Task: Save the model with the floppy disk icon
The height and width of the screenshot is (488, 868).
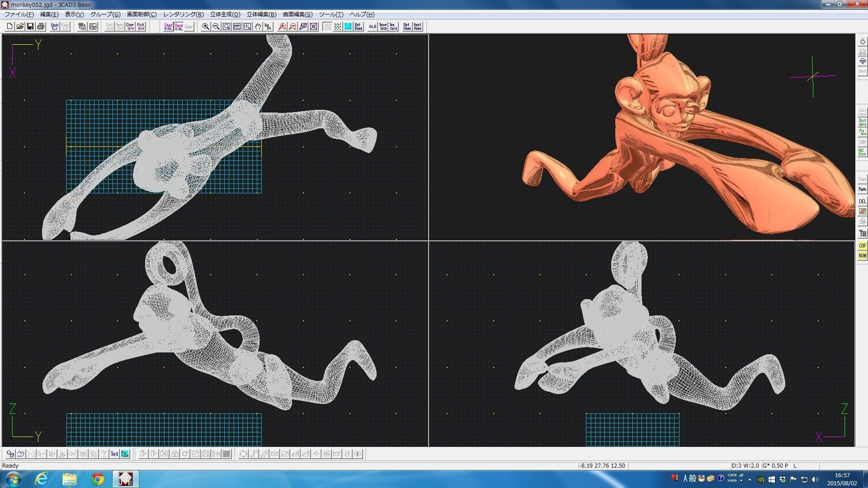Action: 30,27
